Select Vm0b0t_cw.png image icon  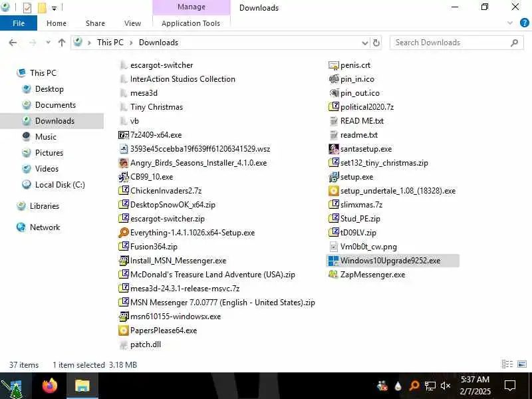334,247
